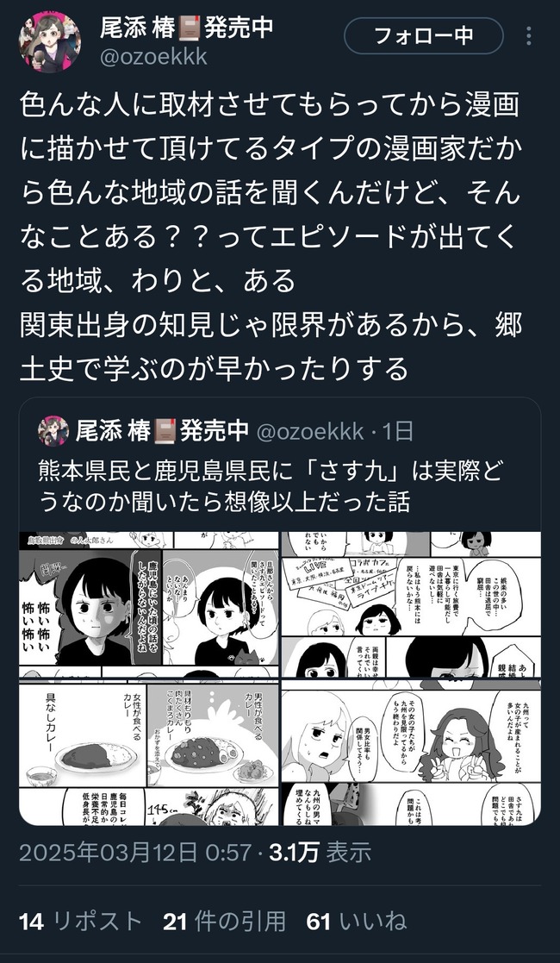The height and width of the screenshot is (963, 560).
Task: Open the top-left manga image with 怖い怖い
Action: pos(149,604)
